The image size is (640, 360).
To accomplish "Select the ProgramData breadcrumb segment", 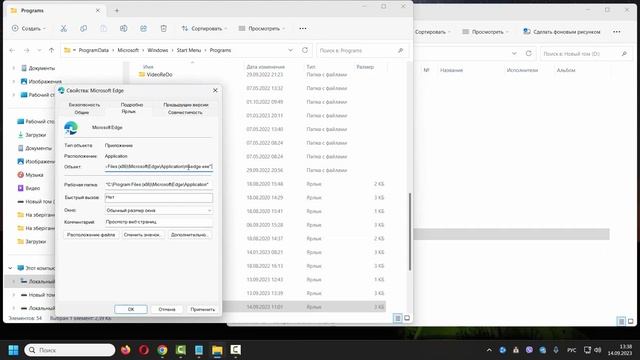I will pos(93,50).
